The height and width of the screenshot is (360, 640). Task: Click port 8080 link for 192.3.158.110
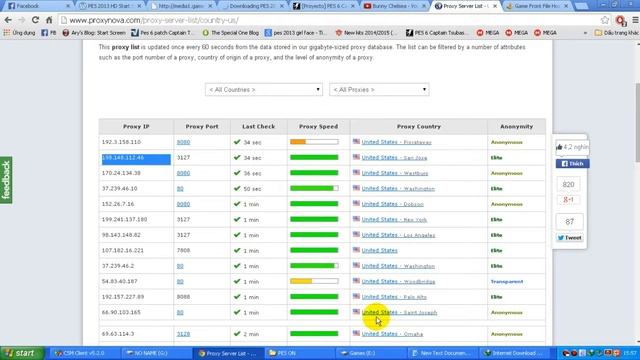[183, 142]
